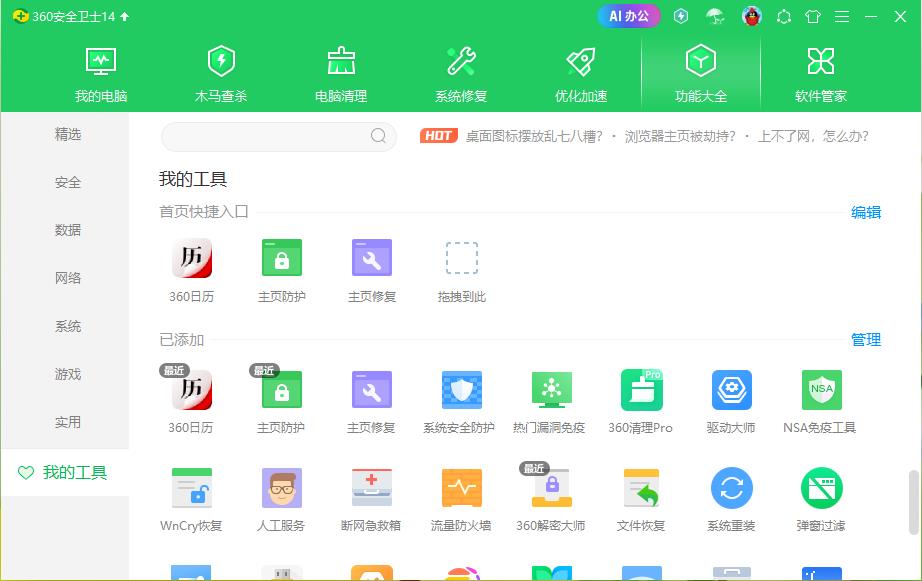The image size is (922, 581).
Task: Click the shield lightning icon in title bar
Action: pyautogui.click(x=681, y=16)
